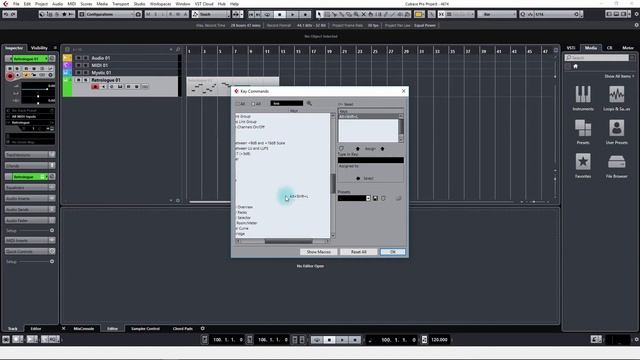
Task: Select the Zoom tool in toolbar
Action: coord(356,14)
